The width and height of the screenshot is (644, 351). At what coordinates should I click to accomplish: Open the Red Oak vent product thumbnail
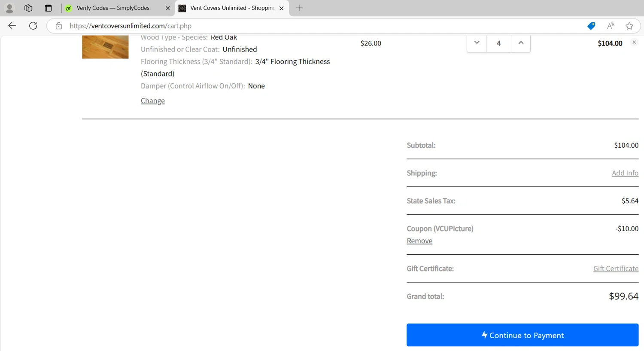tap(105, 47)
